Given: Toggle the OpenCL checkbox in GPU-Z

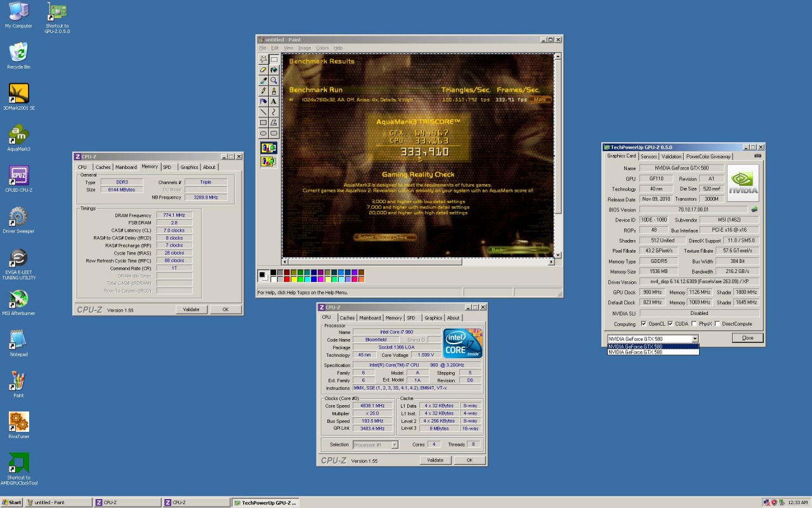Looking at the screenshot, I should click(x=644, y=324).
